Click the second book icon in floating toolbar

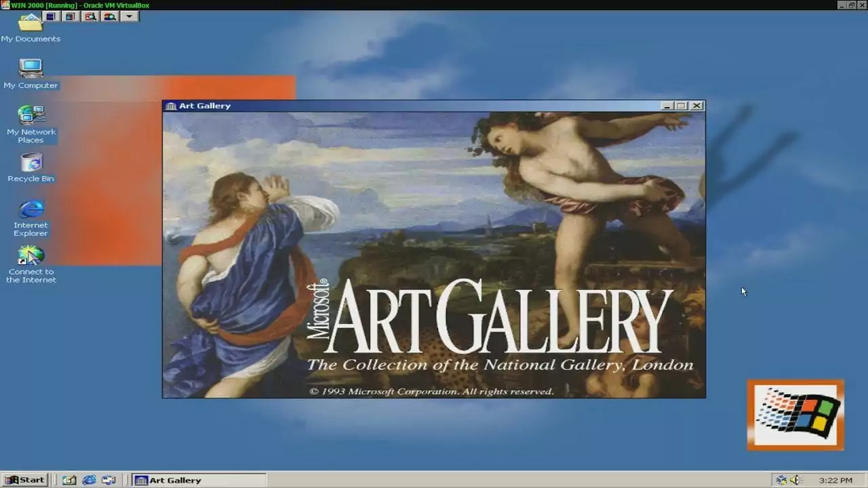[70, 16]
